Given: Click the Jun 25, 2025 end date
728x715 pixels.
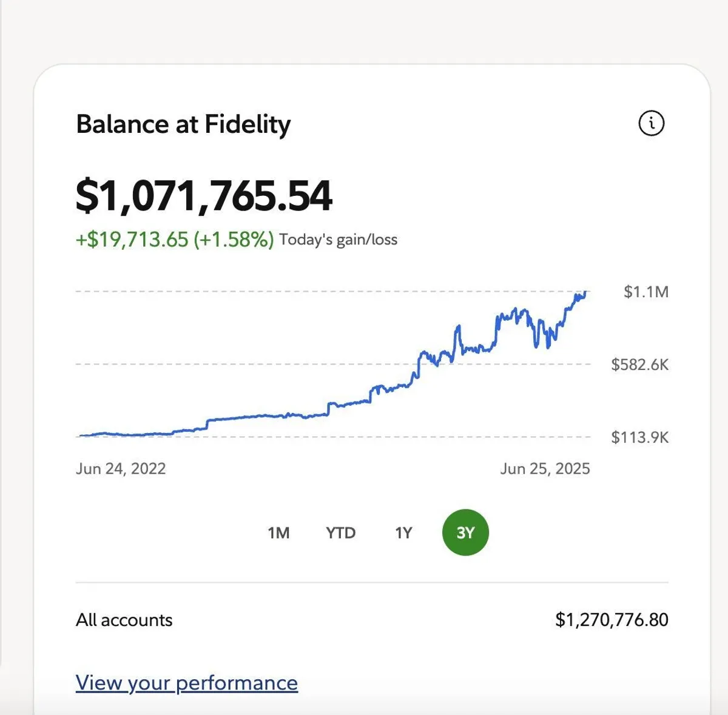Looking at the screenshot, I should coord(545,469).
